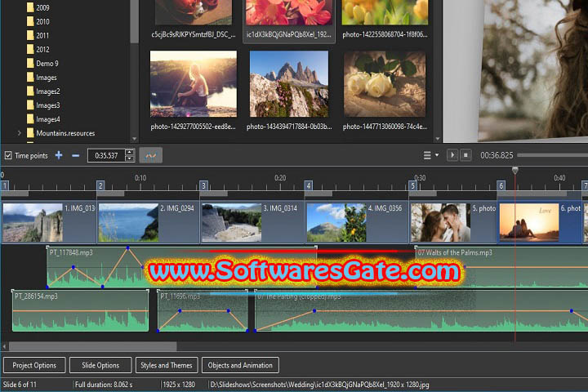Increase time value with up stepper
Screen dimensions: 588x392
coord(129,152)
